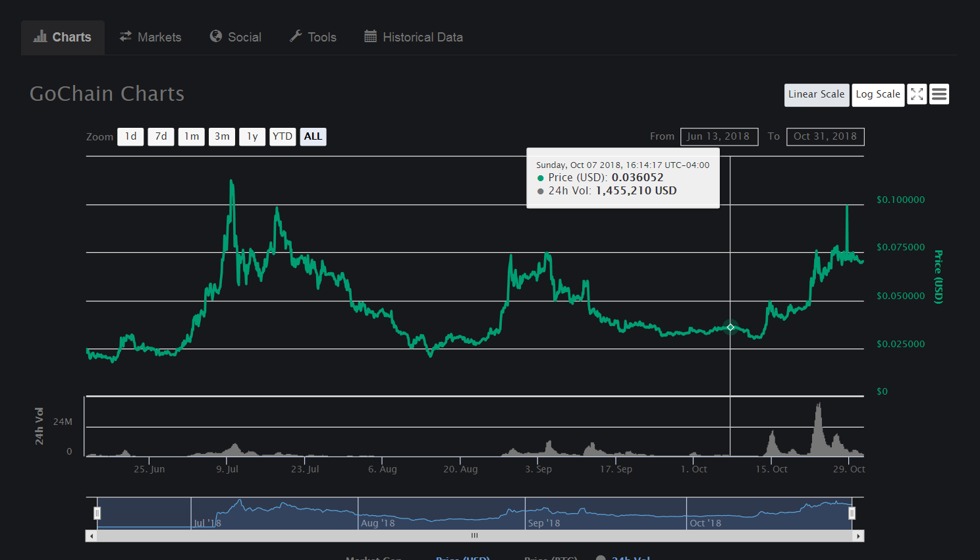This screenshot has width=980, height=560.
Task: Click the navigator scrollbar right arrow
Action: 858,536
